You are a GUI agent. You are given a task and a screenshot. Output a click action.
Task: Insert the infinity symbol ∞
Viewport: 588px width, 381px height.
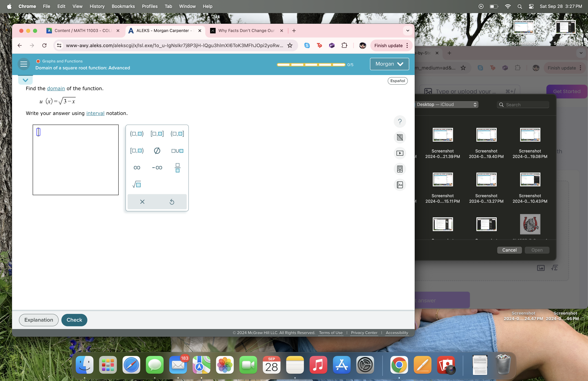[136, 167]
